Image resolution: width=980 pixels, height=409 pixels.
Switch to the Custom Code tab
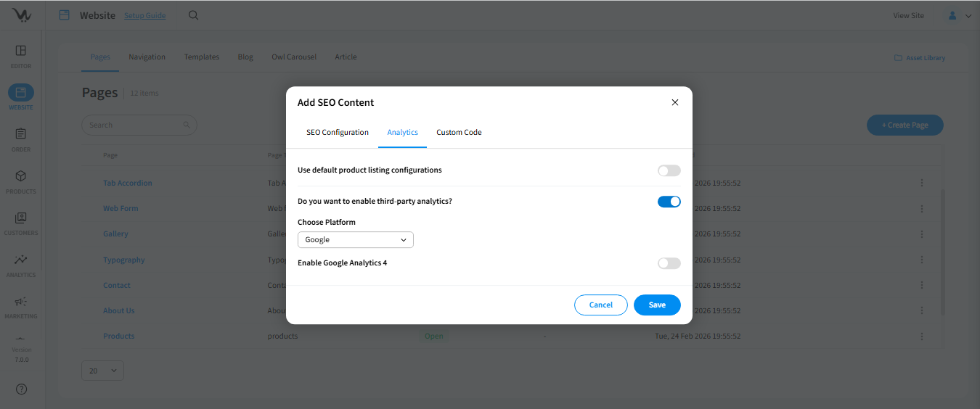pyautogui.click(x=459, y=133)
